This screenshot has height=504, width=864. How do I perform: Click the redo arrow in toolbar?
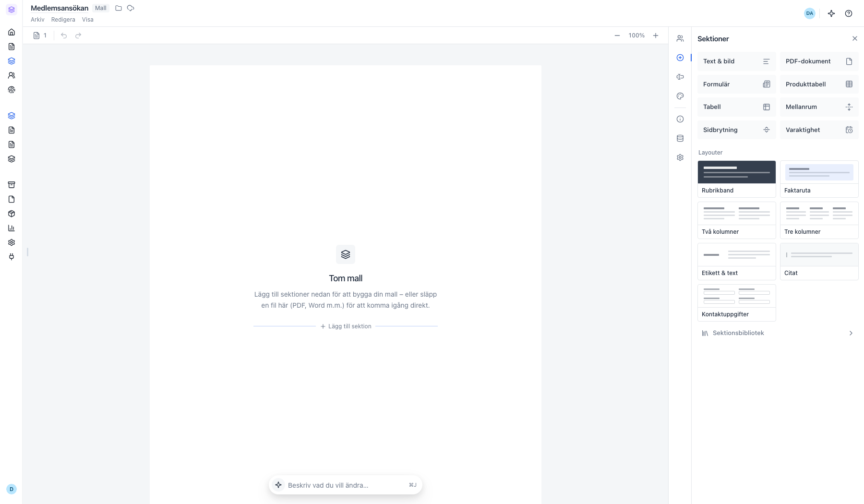pos(78,36)
